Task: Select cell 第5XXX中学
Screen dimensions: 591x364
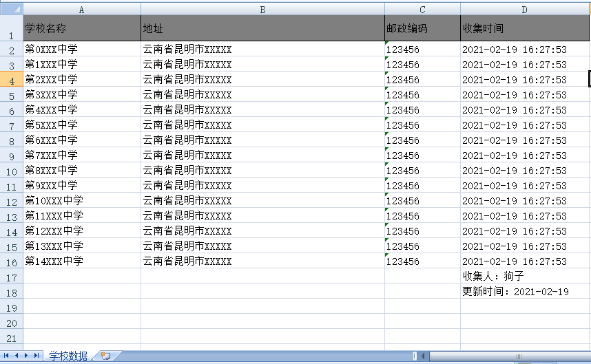Action: 82,125
